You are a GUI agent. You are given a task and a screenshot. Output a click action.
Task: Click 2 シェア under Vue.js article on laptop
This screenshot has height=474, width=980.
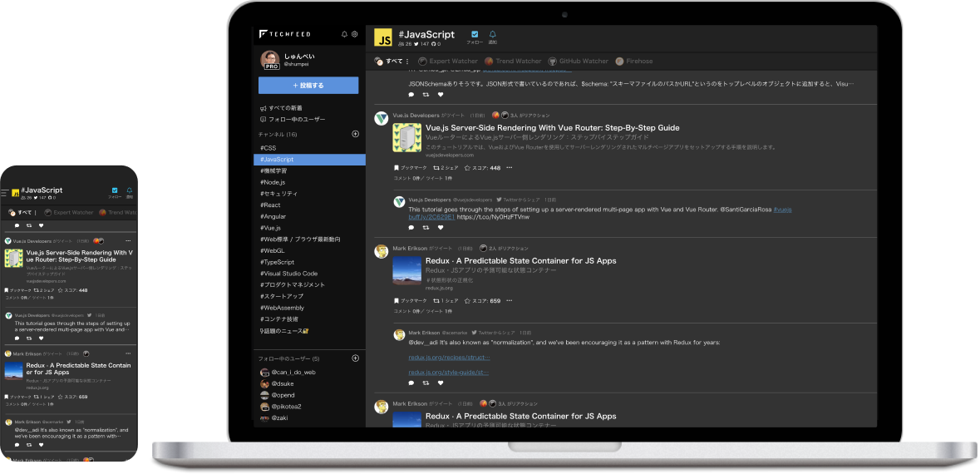[x=446, y=168]
